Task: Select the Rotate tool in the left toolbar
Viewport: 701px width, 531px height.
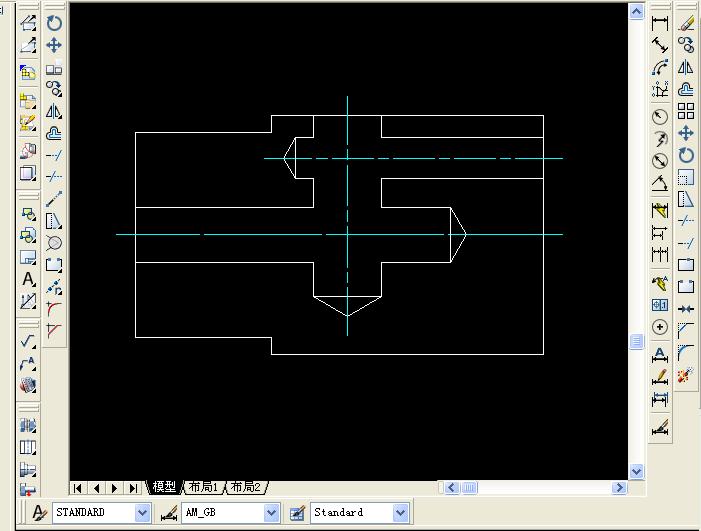Action: click(54, 23)
